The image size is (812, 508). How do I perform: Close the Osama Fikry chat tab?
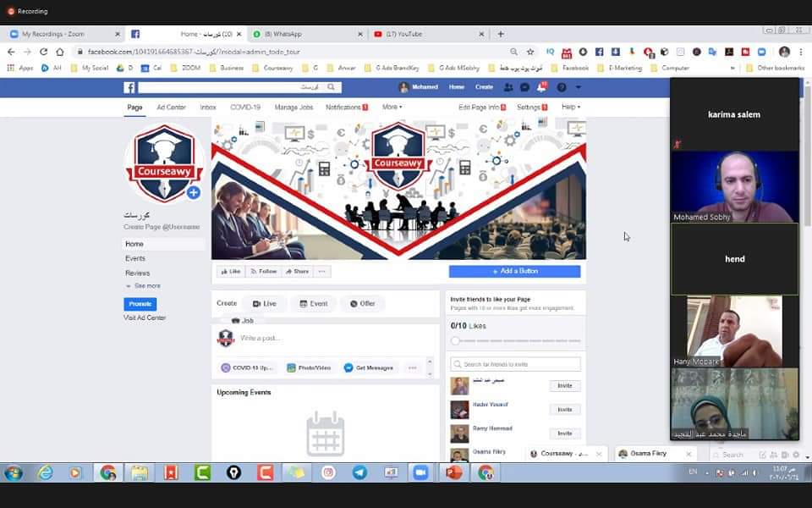pos(689,454)
